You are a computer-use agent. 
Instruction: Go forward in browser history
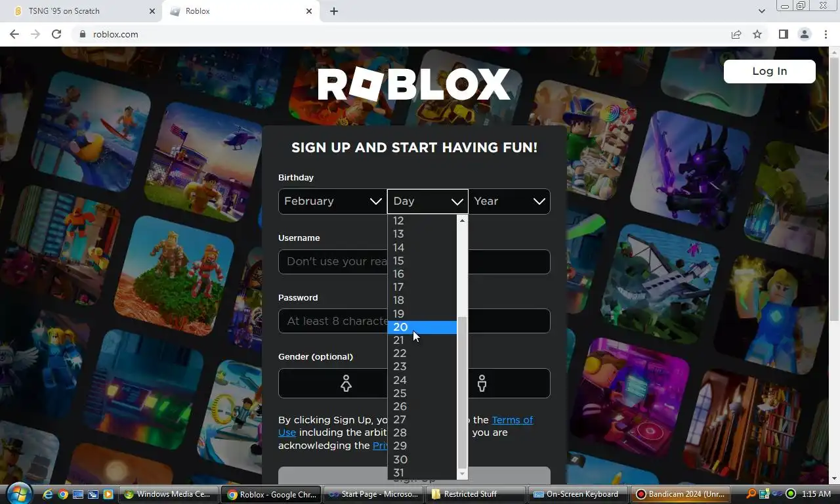tap(35, 34)
